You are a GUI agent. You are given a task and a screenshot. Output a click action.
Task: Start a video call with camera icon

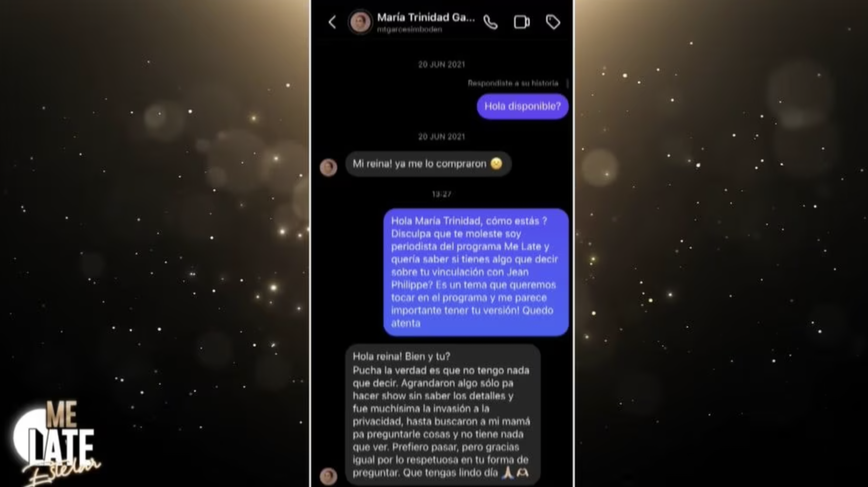pyautogui.click(x=521, y=22)
